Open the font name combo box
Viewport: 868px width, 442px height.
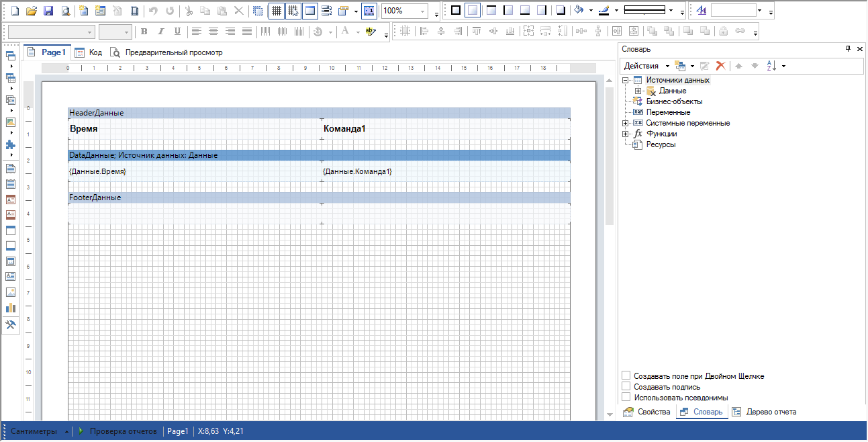(x=52, y=32)
